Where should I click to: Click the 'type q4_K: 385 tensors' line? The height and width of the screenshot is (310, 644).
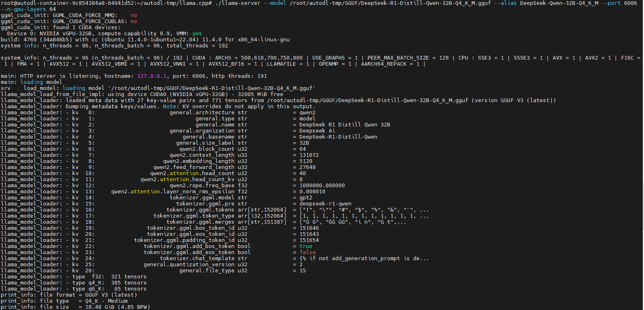click(x=110, y=283)
